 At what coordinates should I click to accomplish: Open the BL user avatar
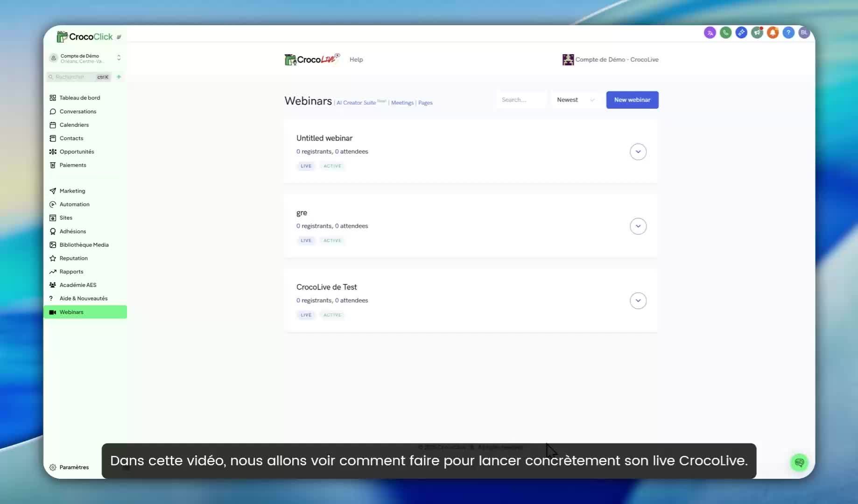[804, 33]
